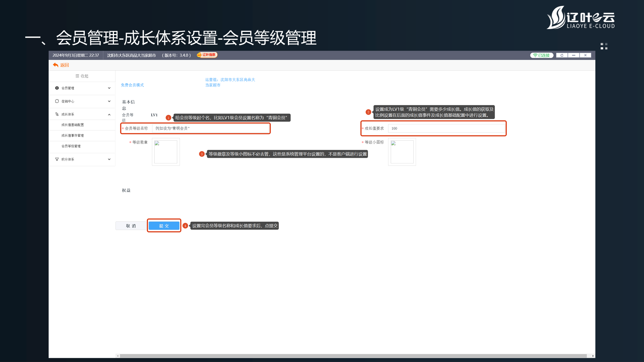Click the four-square grid icon on slide
The image size is (644, 362).
604,46
